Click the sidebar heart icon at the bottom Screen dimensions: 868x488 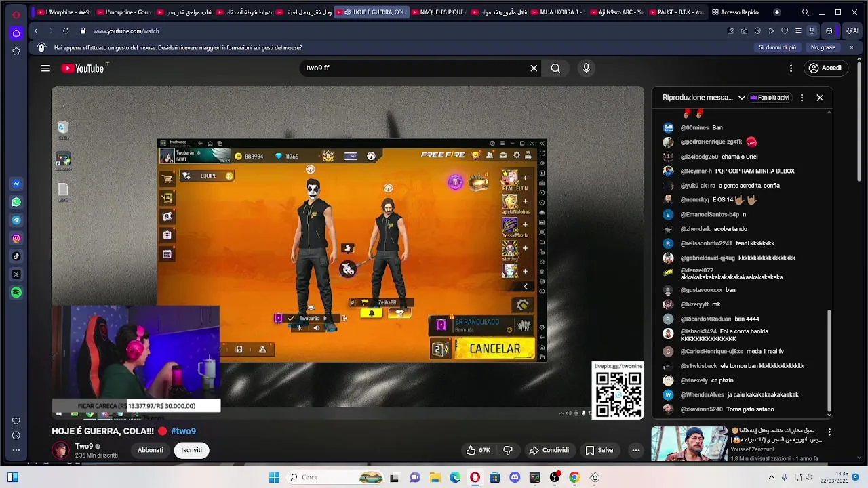coord(16,420)
